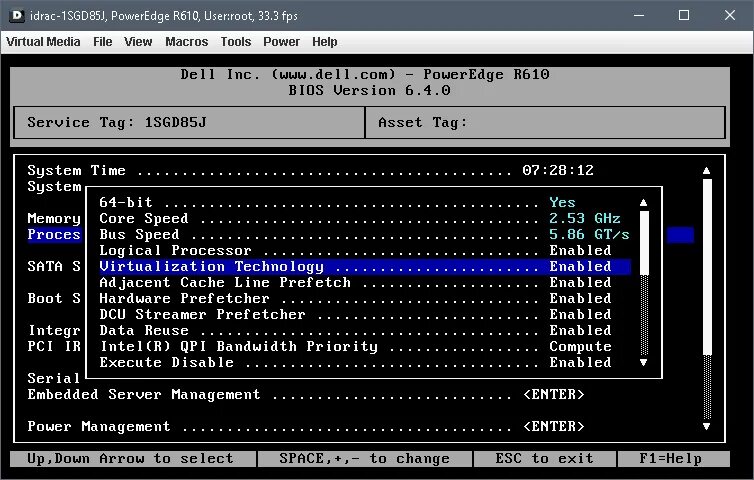Click Enabled value for Virtualization Technology
Viewport: 754px width, 480px height.
click(580, 266)
